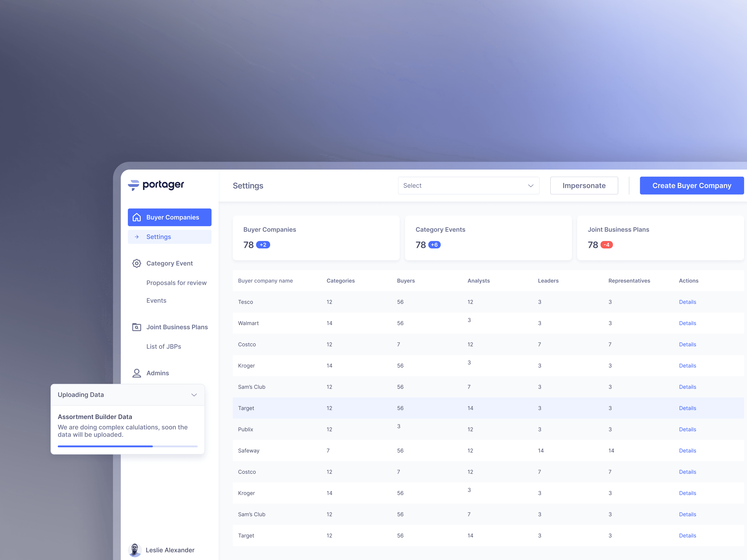
Task: Go to Settings in the sidebar
Action: click(158, 237)
